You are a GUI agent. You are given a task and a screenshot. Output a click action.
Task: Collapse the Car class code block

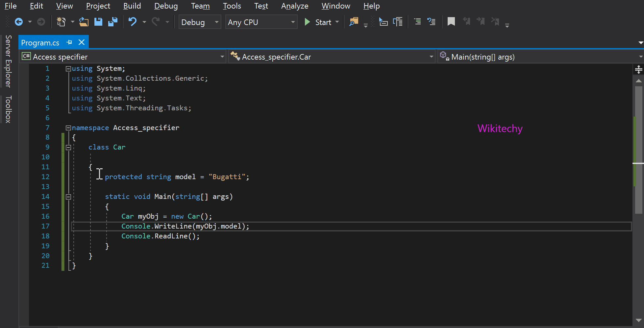pyautogui.click(x=68, y=148)
